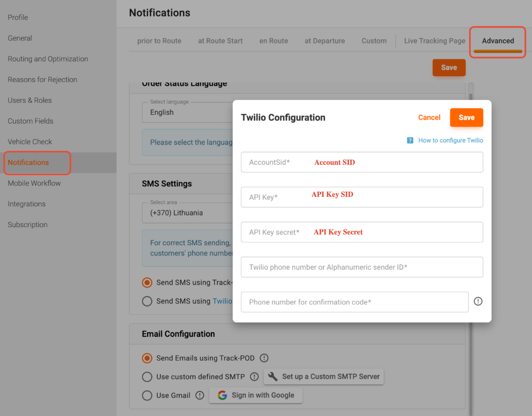
Task: Select Send SMS using Track-POD radio button
Action: pyautogui.click(x=147, y=283)
